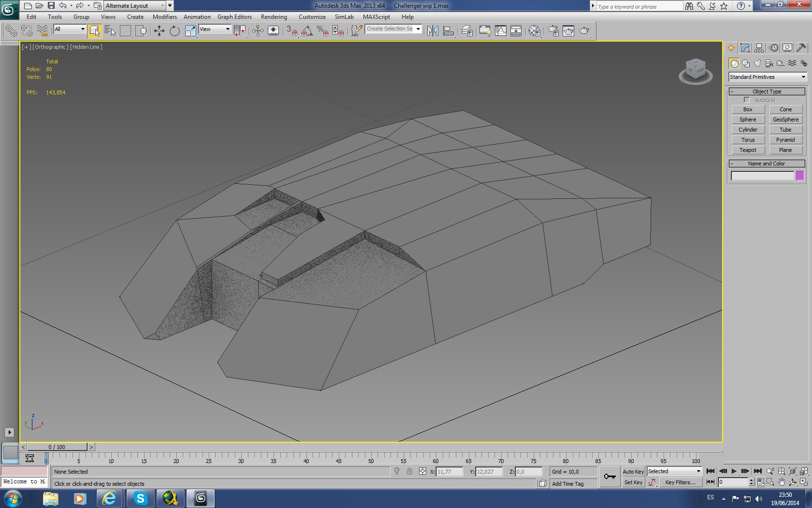Activate the Rotate tool in toolbar
This screenshot has height=508, width=812.
coord(174,31)
